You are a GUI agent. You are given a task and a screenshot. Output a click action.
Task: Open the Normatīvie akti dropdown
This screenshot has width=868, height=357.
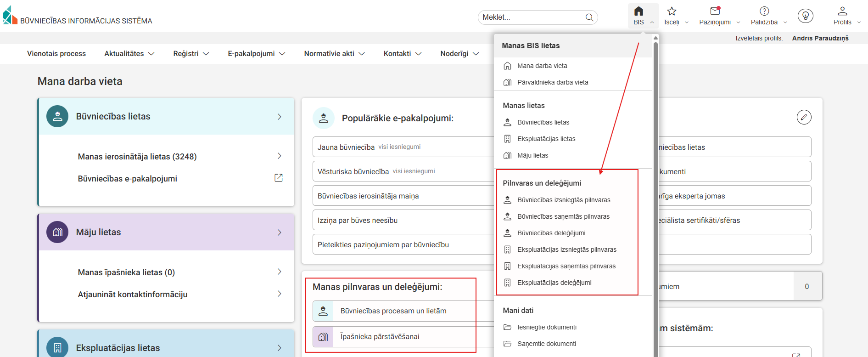(334, 54)
